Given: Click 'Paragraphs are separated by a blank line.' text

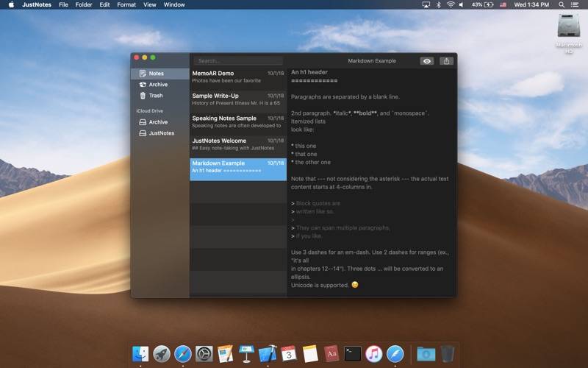Looking at the screenshot, I should (x=345, y=97).
